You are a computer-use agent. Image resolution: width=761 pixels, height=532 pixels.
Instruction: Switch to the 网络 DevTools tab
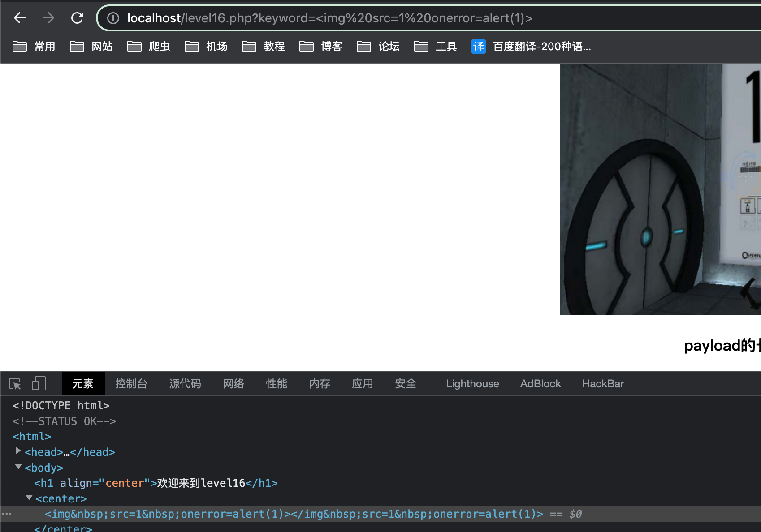pos(233,384)
